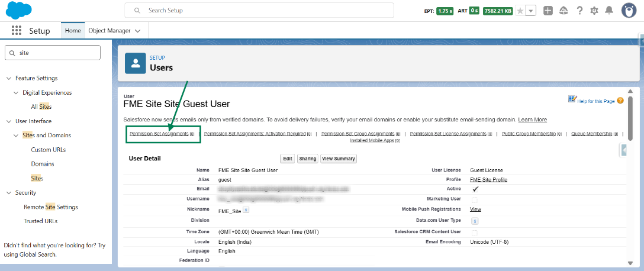Screen dimensions: 644x271
Task: Open Sites under Sites and Domains
Action: click(x=37, y=179)
